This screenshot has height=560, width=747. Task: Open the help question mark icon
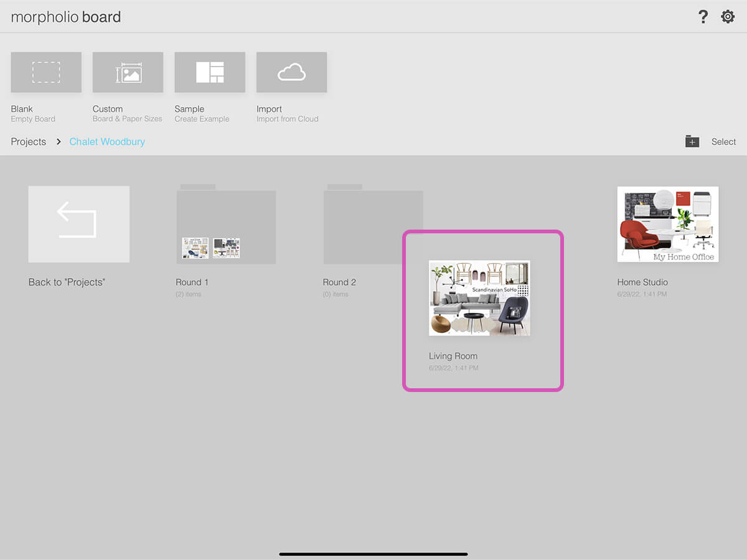coord(703,17)
